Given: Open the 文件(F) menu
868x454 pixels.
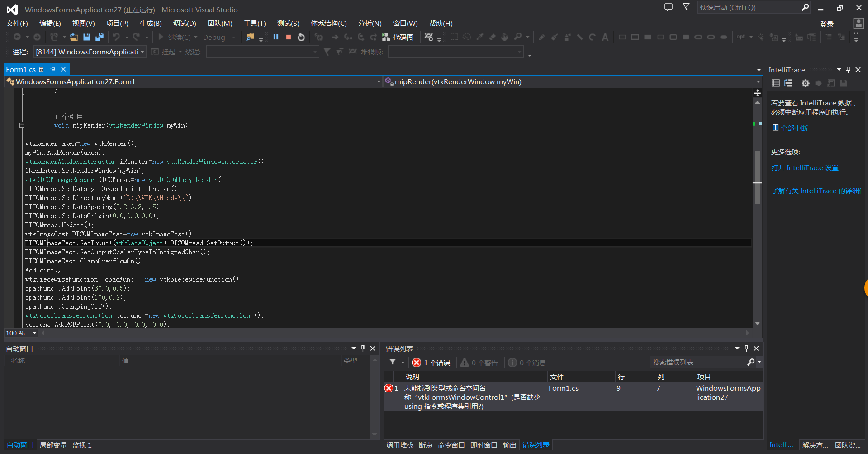Looking at the screenshot, I should 17,24.
